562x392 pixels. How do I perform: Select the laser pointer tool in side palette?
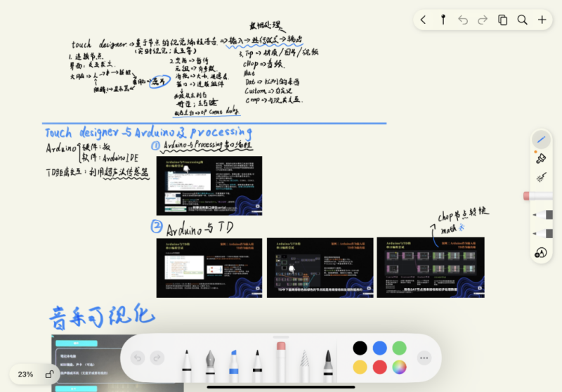[541, 178]
